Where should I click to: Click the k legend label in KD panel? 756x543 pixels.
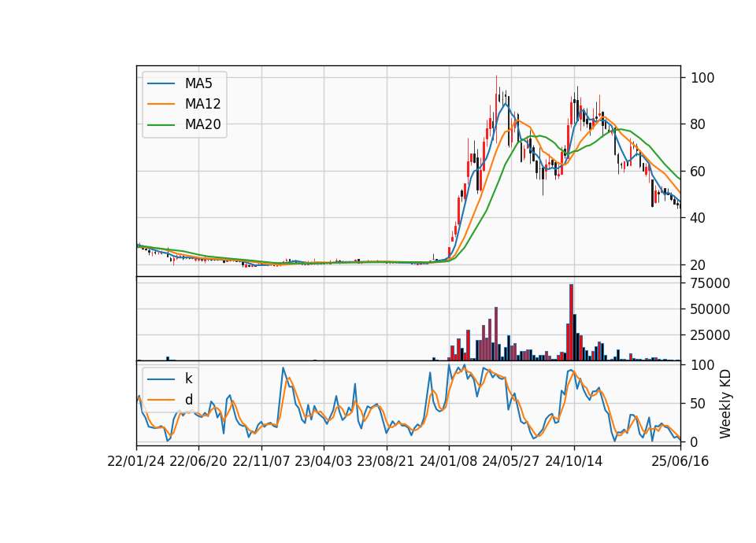[x=188, y=379]
